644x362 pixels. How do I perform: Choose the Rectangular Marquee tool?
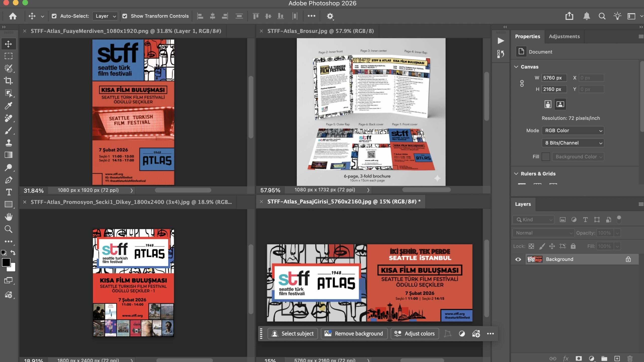8,56
